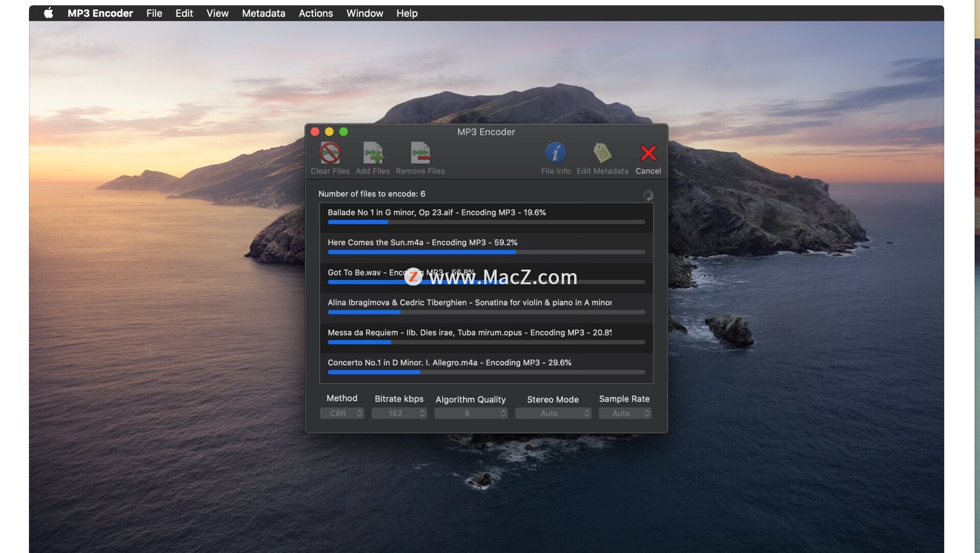Open the Sample Rate dropdown

(624, 413)
